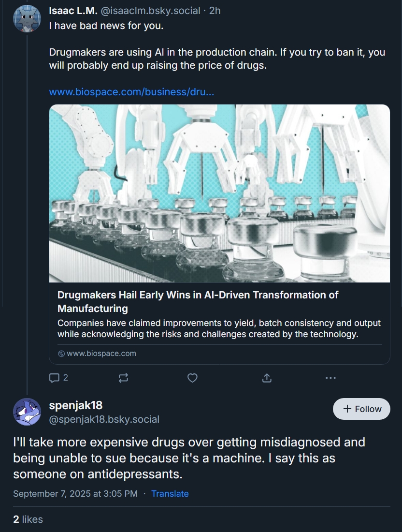402x532 pixels.
Task: Open the robotic vials article image
Action: pos(219,193)
